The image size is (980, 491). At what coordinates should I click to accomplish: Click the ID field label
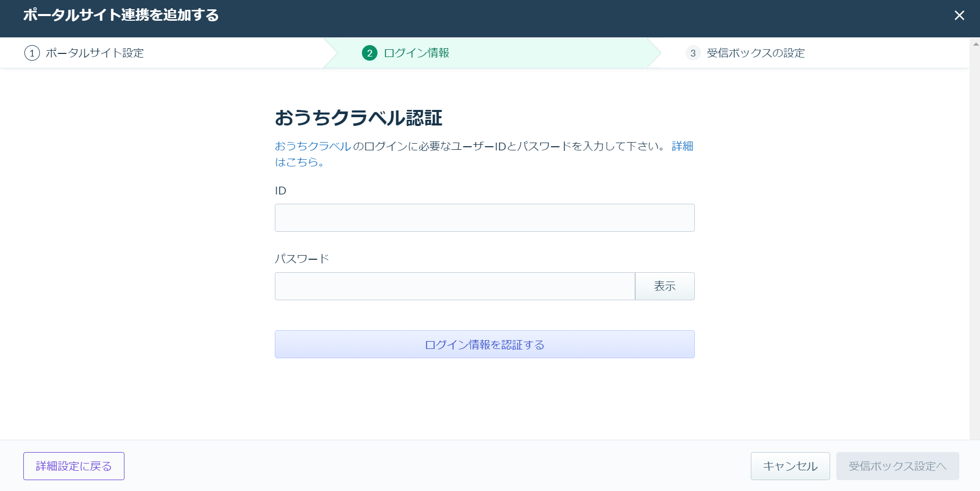pos(281,191)
